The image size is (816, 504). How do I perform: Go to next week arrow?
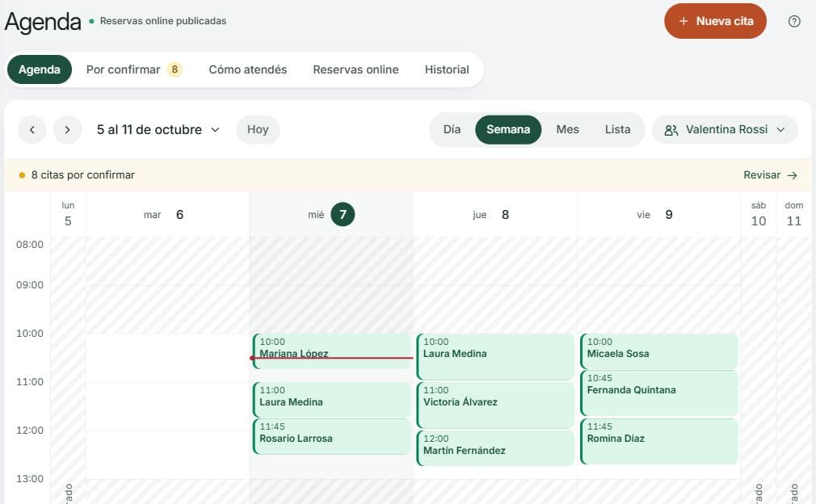(68, 129)
